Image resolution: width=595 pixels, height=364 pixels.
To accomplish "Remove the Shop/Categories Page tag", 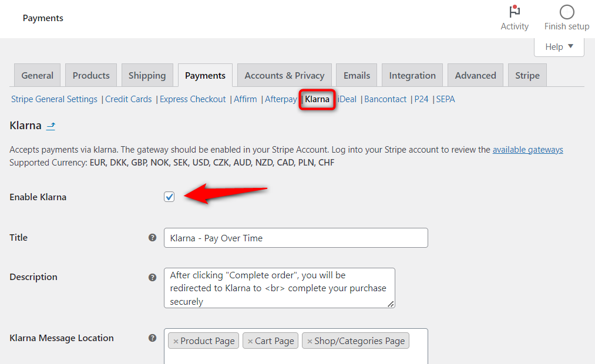I will [x=310, y=341].
